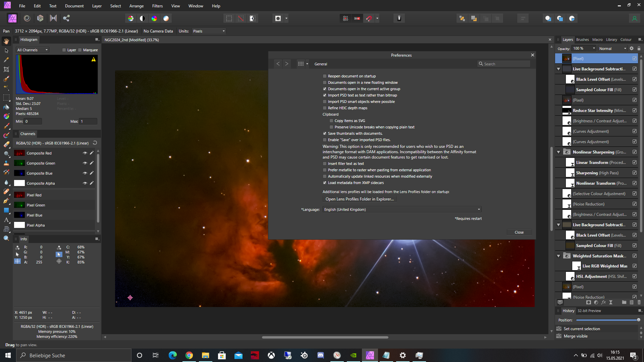Open the Language dropdown
The height and width of the screenshot is (362, 644).
[402, 209]
